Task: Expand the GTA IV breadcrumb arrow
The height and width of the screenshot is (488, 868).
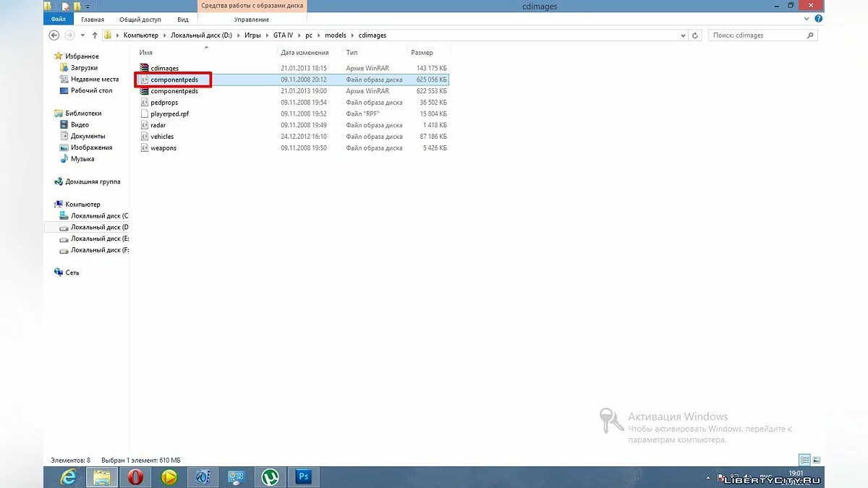Action: click(x=299, y=35)
